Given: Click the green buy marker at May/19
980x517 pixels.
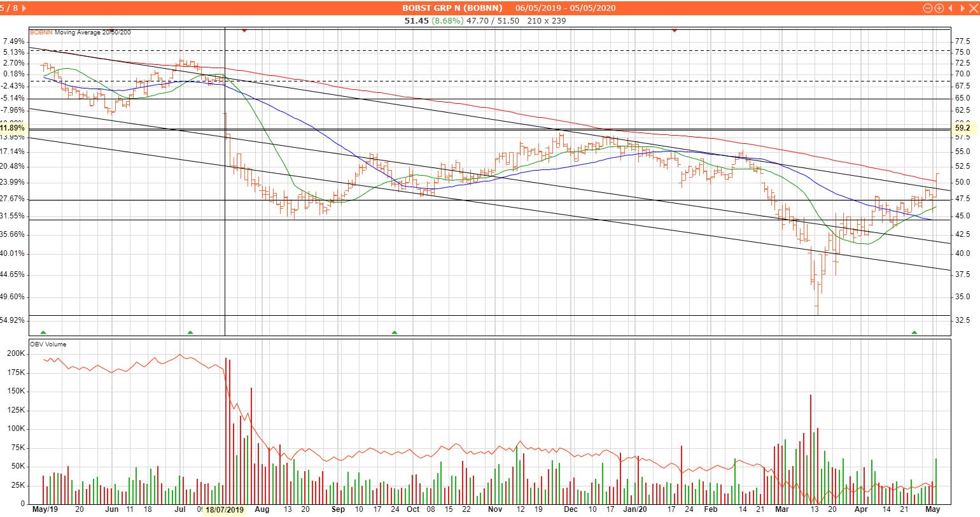Looking at the screenshot, I should point(43,332).
